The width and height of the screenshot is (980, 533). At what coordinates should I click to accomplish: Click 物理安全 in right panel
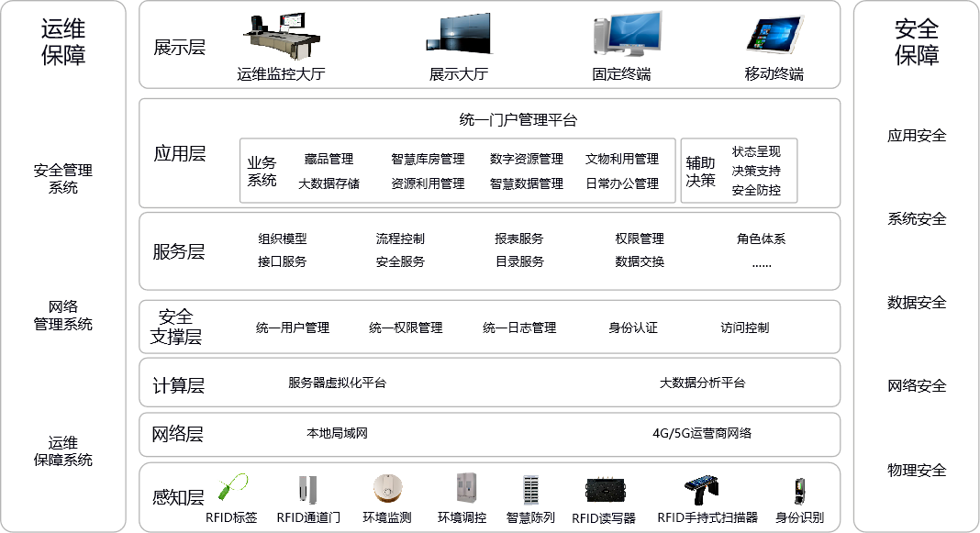click(x=917, y=470)
